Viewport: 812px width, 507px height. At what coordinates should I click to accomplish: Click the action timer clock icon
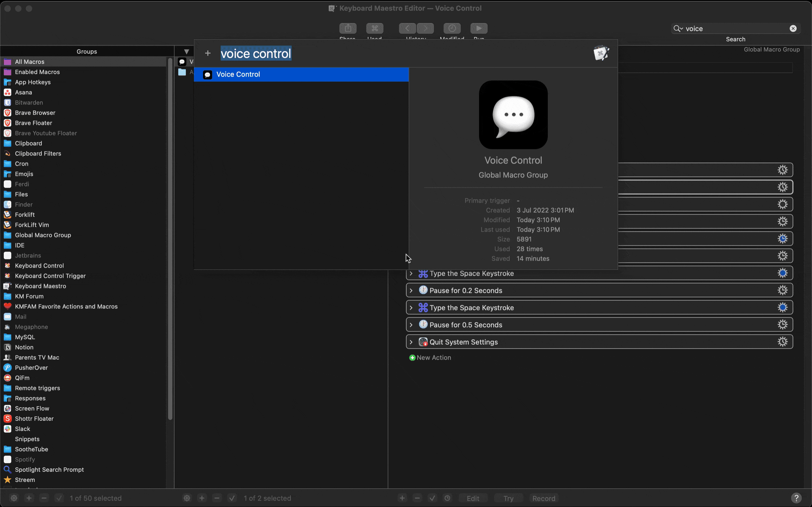(448, 498)
